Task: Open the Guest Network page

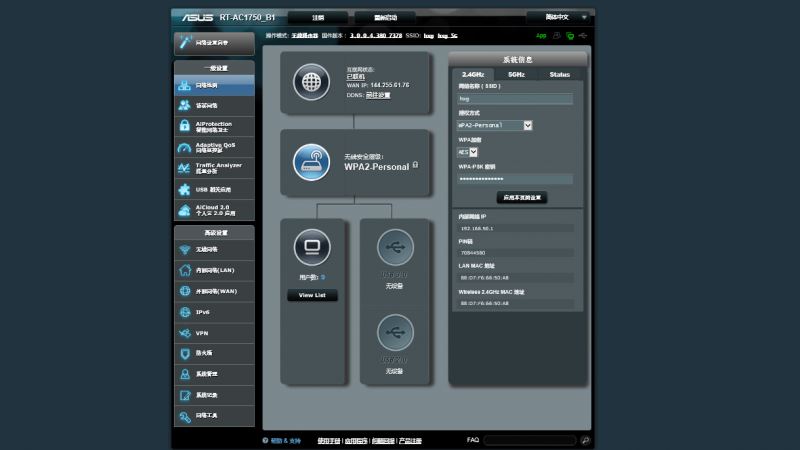Action: coord(214,106)
